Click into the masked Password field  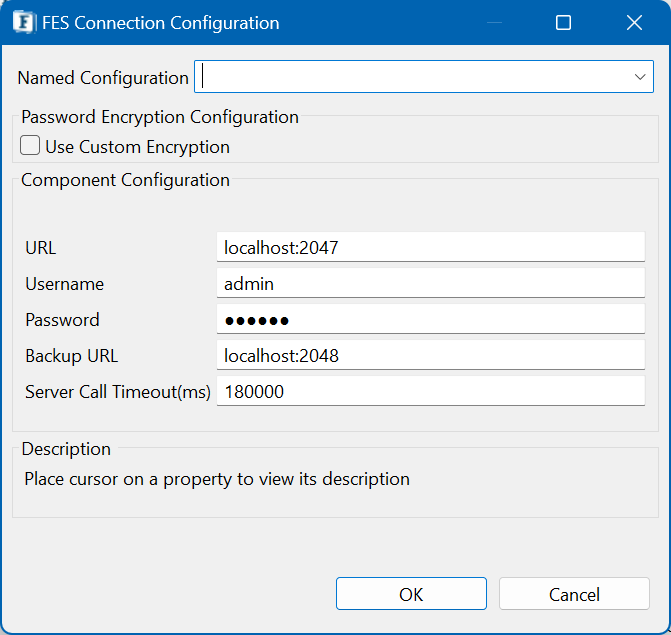click(430, 320)
